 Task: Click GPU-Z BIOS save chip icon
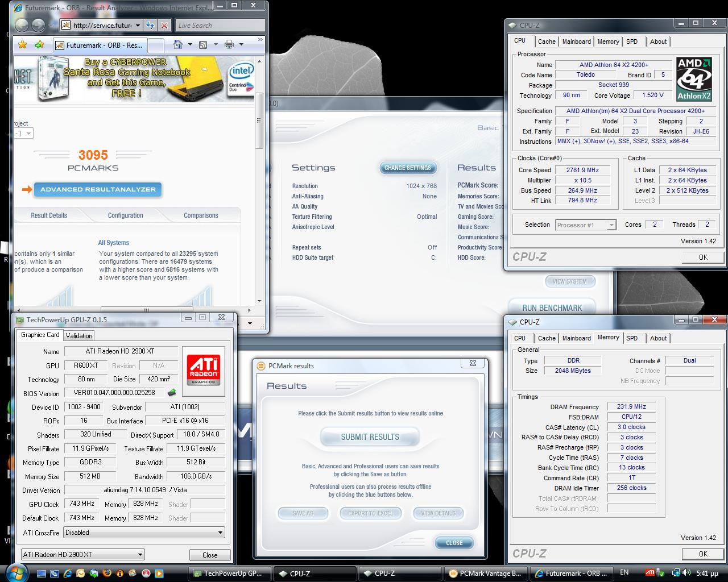click(x=172, y=393)
